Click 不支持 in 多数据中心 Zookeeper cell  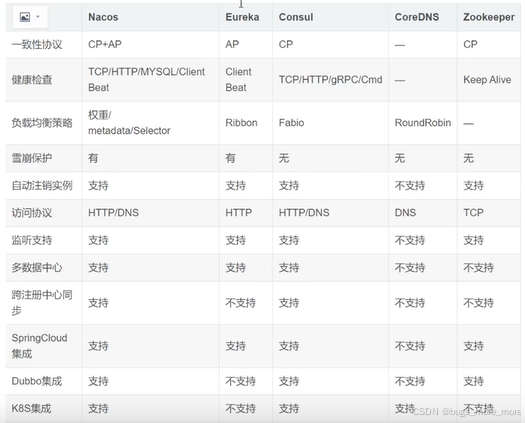click(478, 268)
